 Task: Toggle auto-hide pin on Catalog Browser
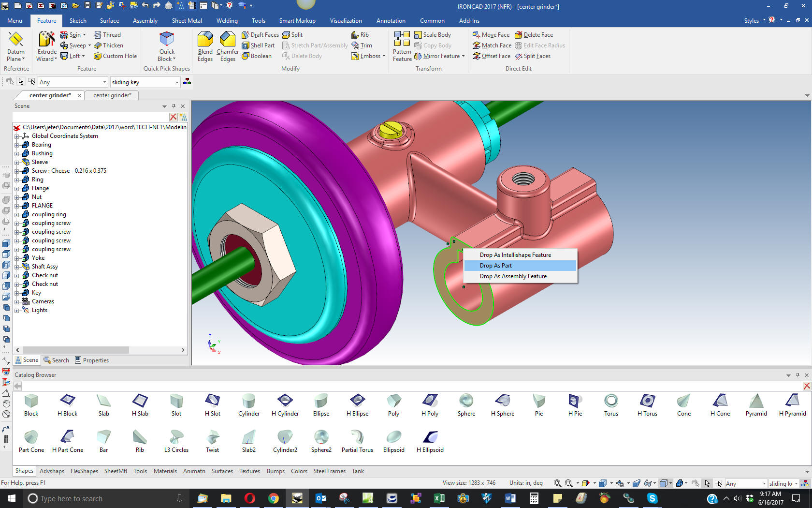pos(797,375)
